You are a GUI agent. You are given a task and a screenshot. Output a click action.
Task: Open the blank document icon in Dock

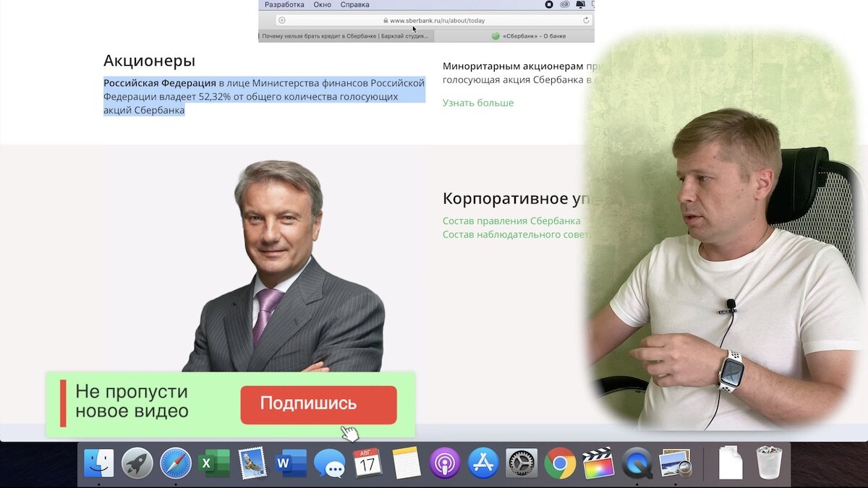click(731, 463)
